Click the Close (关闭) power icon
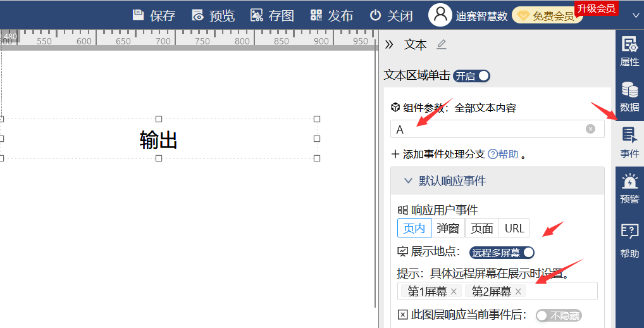Viewport: 644px width, 328px height. point(375,15)
